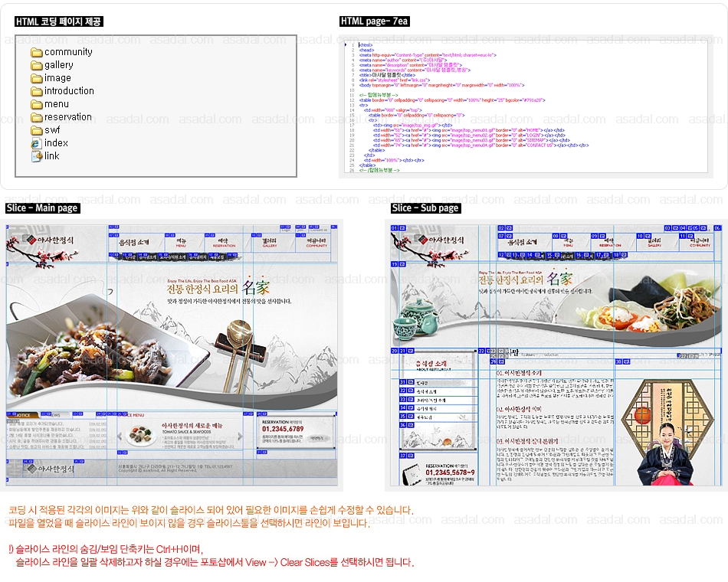The image size is (728, 582).
Task: Click the link stylesheet file icon
Action: pyautogui.click(x=37, y=156)
